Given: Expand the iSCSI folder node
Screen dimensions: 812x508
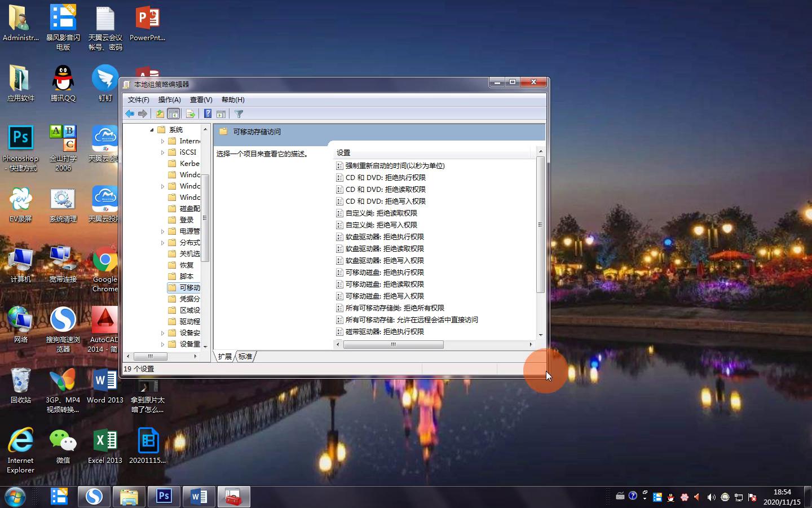Looking at the screenshot, I should coord(162,152).
